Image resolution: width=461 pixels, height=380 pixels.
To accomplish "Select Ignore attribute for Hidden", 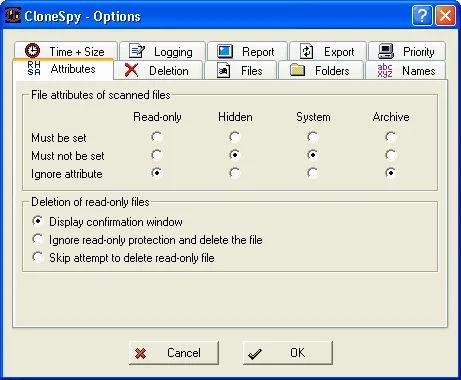I will [235, 173].
